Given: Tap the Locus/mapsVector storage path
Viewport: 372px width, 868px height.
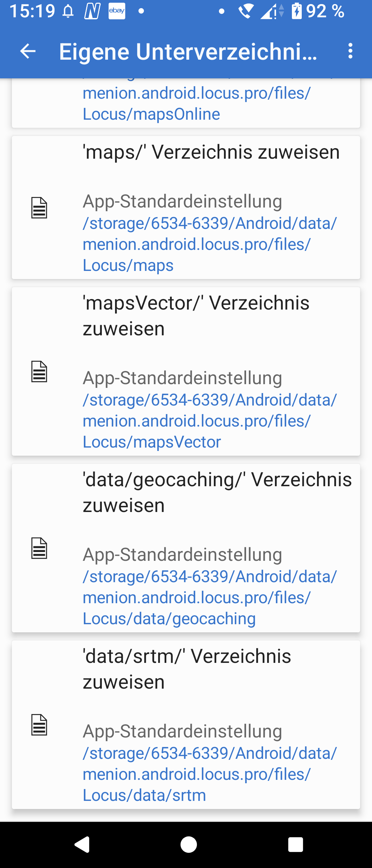Looking at the screenshot, I should click(x=210, y=421).
